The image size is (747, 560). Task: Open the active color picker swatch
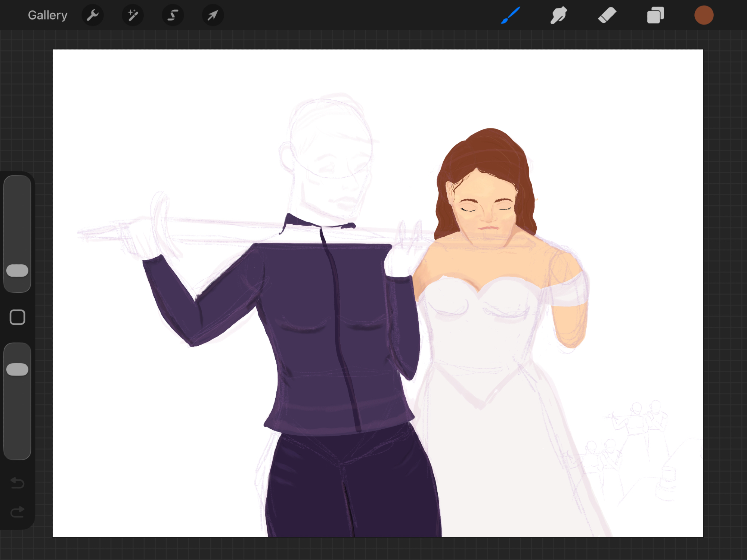point(704,15)
